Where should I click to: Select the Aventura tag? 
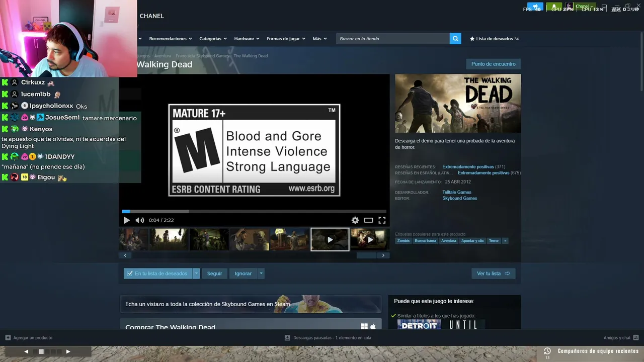(x=448, y=241)
